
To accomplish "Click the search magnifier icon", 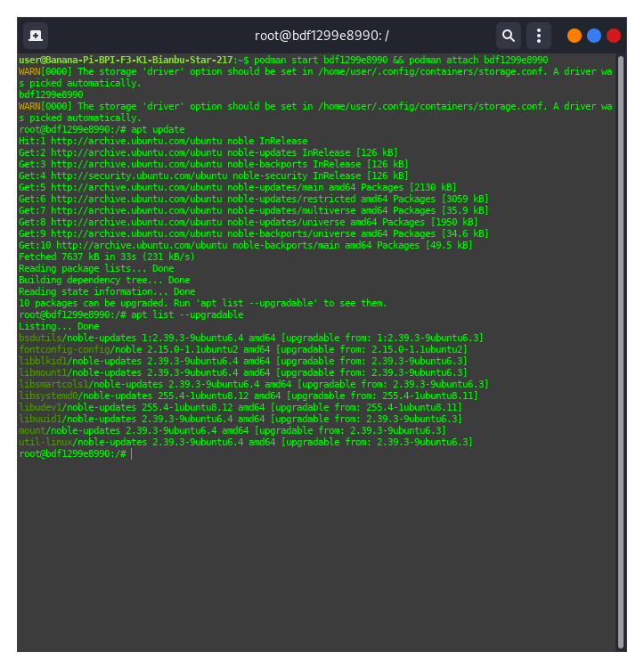I will click(x=508, y=36).
